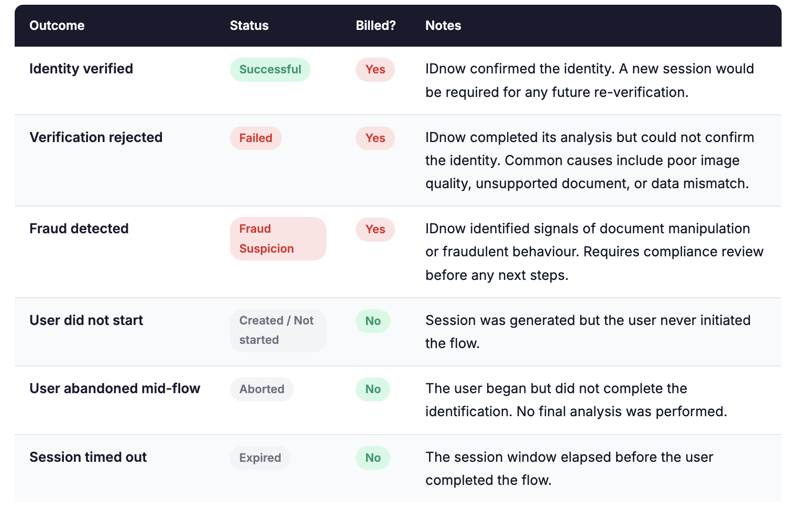Click the Status column header

point(249,26)
